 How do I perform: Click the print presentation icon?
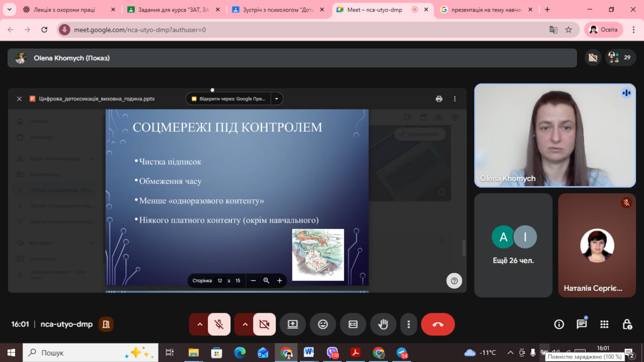pos(439,99)
